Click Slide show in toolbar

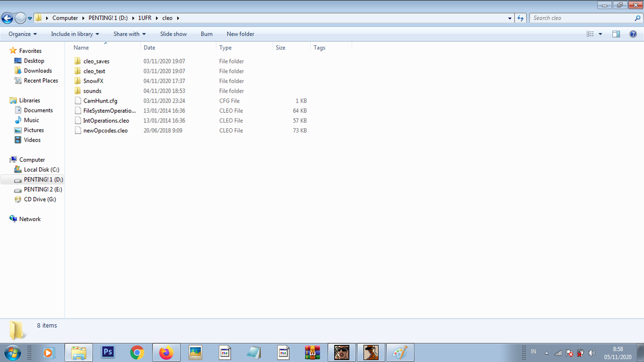[x=174, y=34]
